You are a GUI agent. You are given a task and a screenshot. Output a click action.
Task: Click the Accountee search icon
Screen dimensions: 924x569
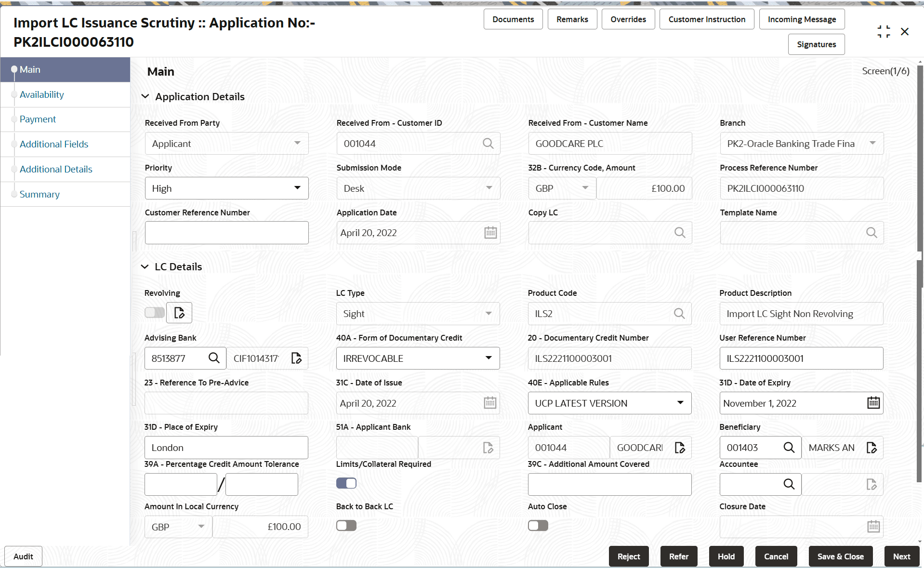click(789, 484)
